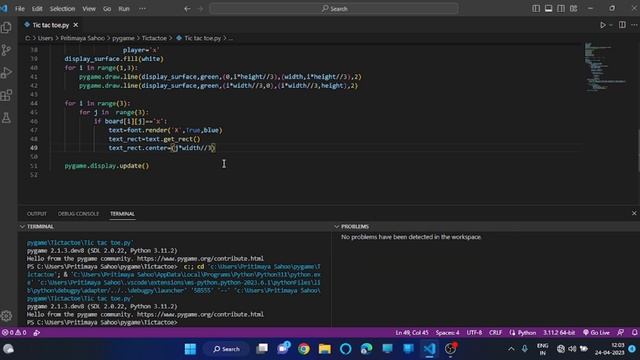Click 'Tictactoe' breadcrumb segment

154,38
